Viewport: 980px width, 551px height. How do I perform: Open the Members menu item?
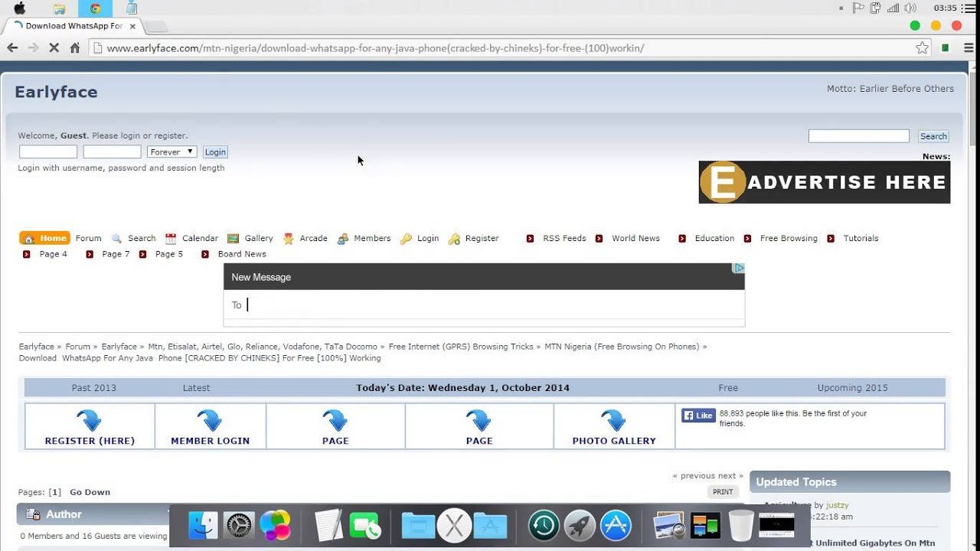pos(364,238)
